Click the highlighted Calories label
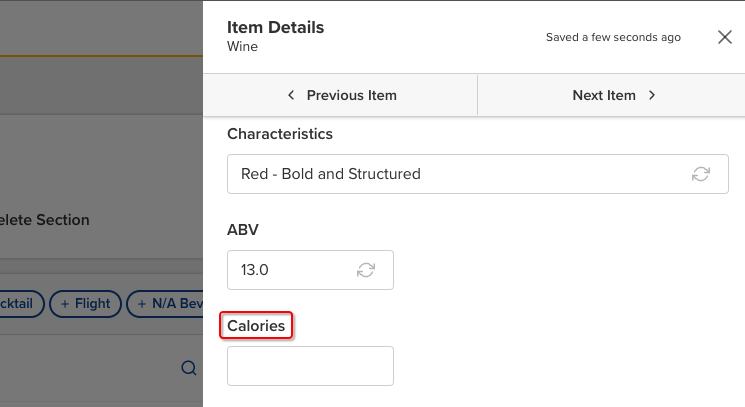The width and height of the screenshot is (745, 407). [x=256, y=325]
